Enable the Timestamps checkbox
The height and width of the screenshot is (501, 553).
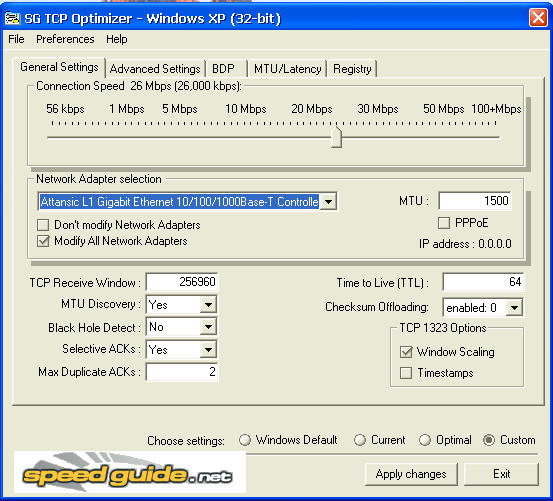(406, 373)
